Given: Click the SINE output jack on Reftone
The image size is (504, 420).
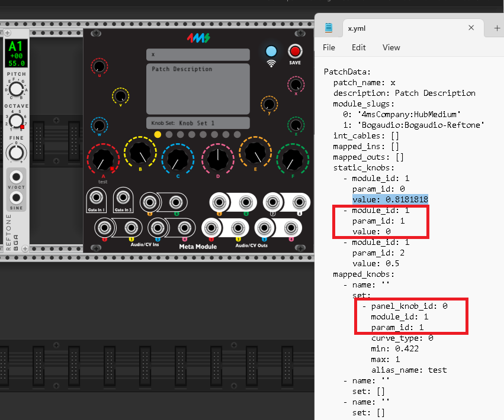Looking at the screenshot, I should [x=17, y=198].
